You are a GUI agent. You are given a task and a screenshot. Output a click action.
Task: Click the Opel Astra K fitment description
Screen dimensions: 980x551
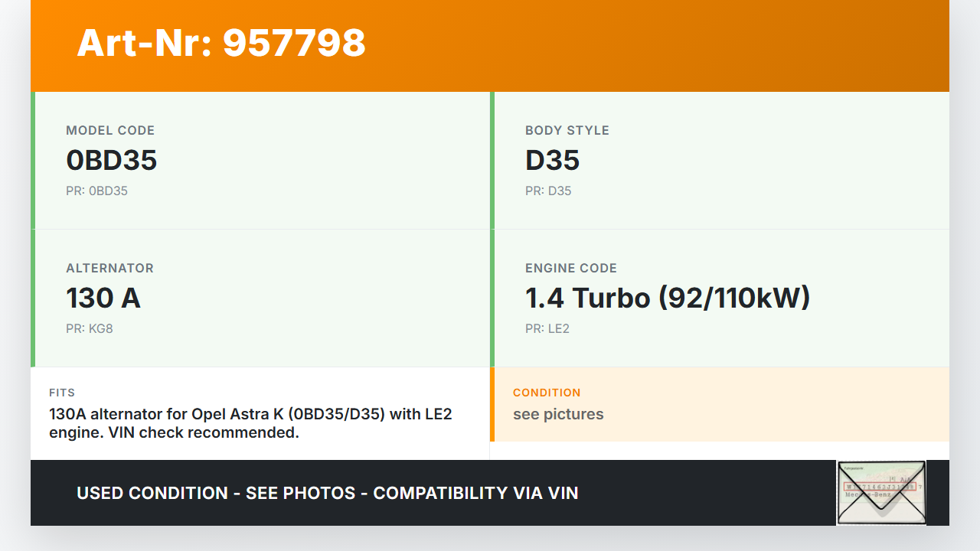click(250, 423)
